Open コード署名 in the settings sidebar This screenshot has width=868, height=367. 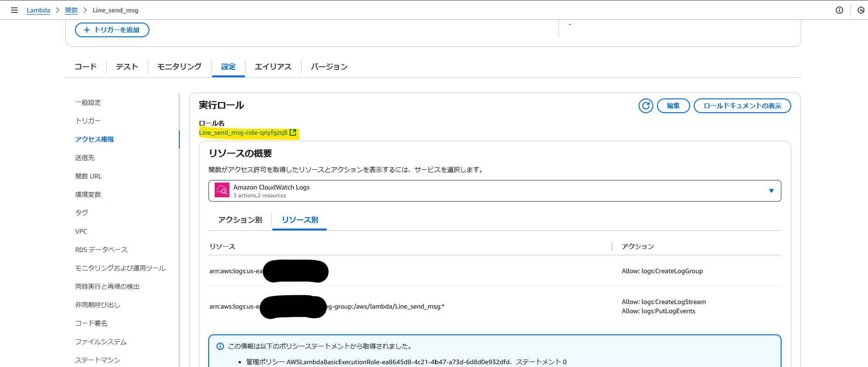click(91, 323)
